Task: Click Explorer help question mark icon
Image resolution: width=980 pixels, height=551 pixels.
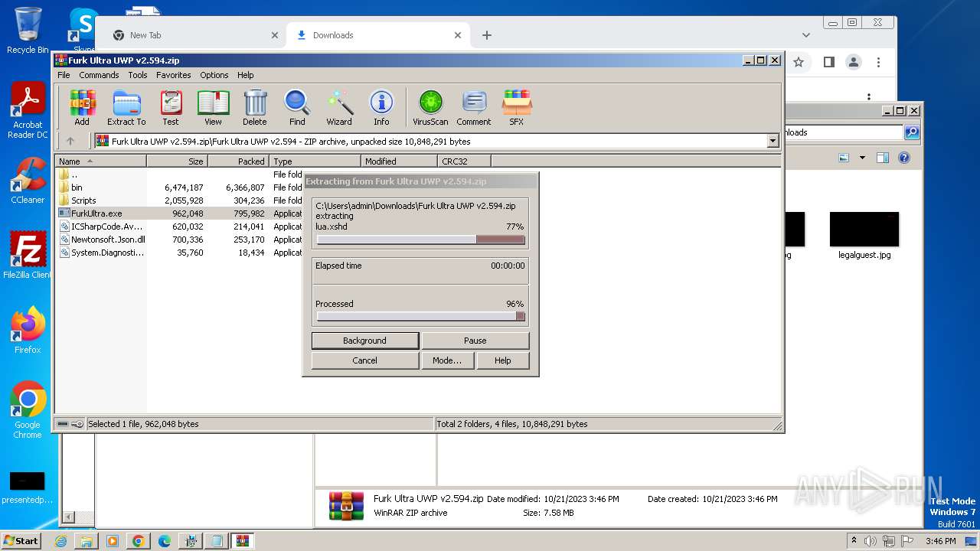Action: 904,158
